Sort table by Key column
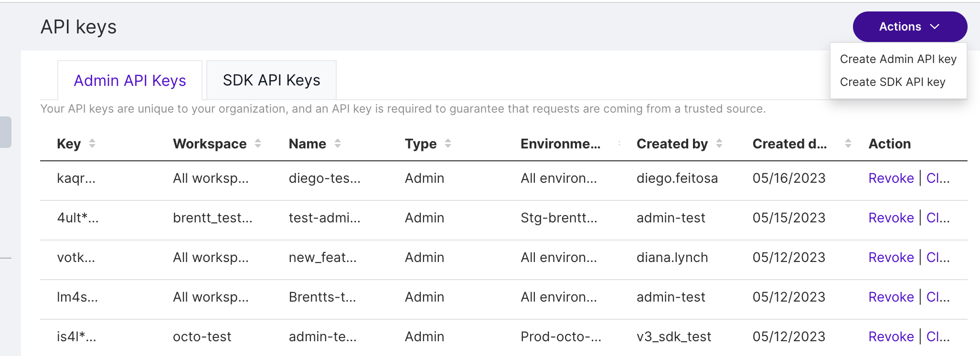This screenshot has height=356, width=980. click(92, 144)
